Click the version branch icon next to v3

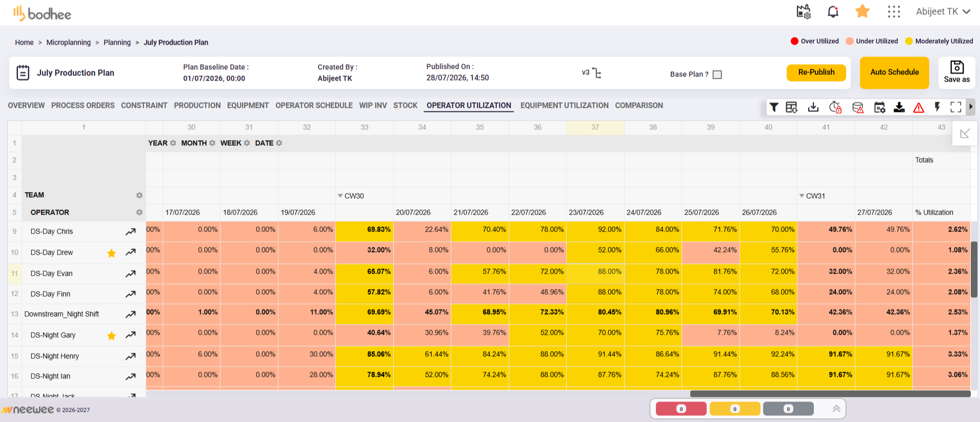coord(596,73)
